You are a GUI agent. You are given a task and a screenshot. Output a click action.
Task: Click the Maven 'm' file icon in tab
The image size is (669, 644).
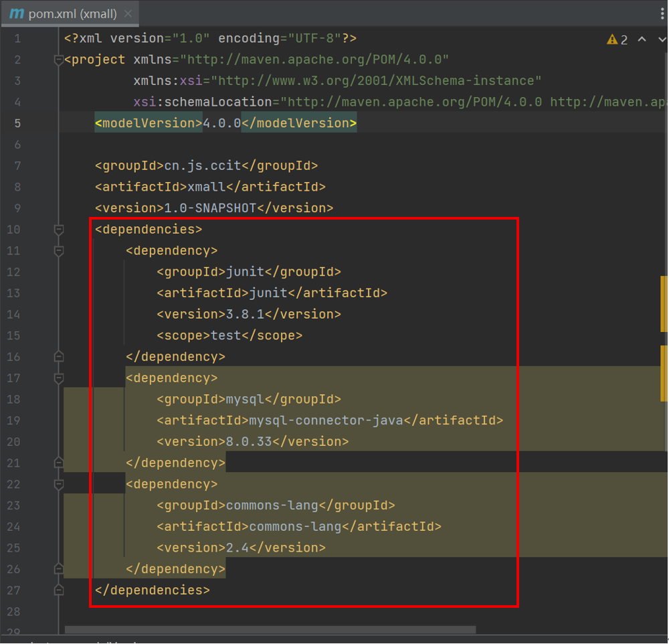[17, 13]
